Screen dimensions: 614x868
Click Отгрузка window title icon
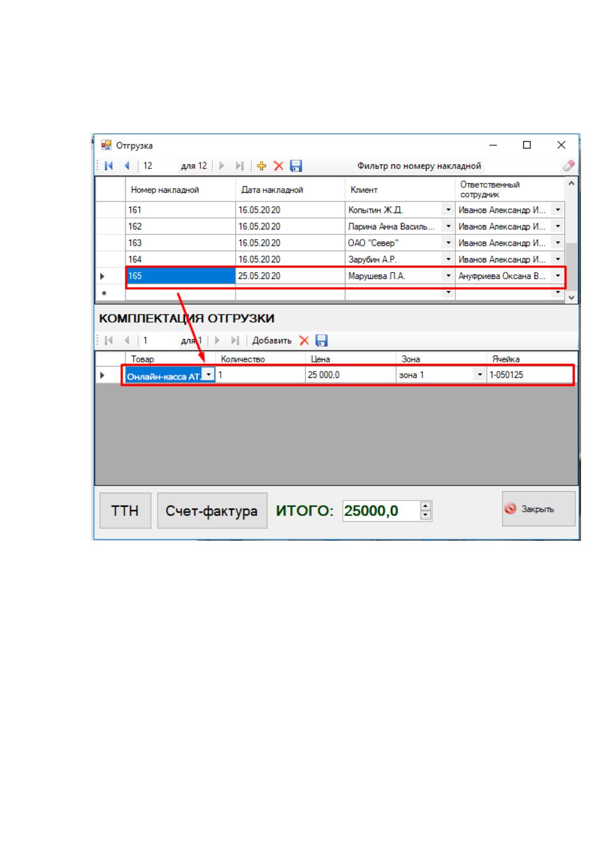coord(106,145)
